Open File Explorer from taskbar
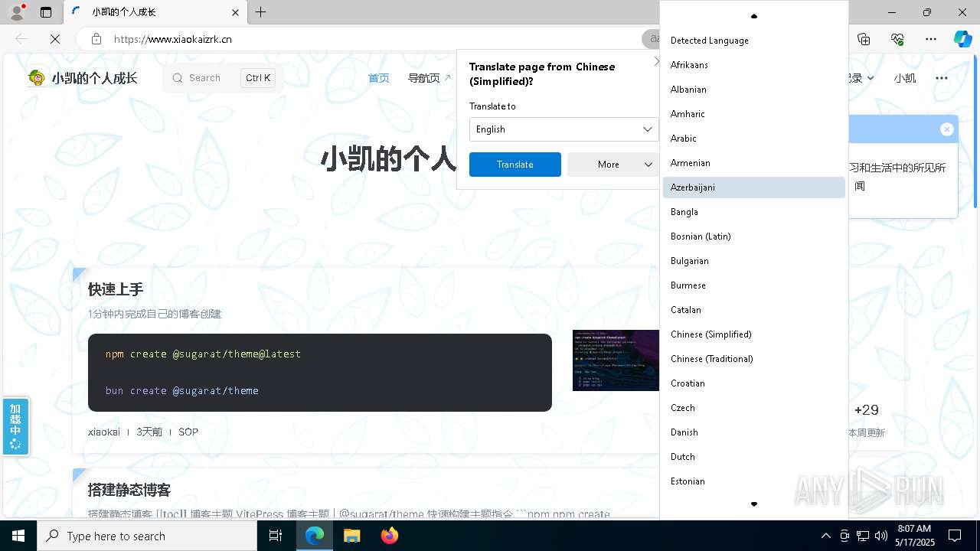The width and height of the screenshot is (980, 551). 351,536
